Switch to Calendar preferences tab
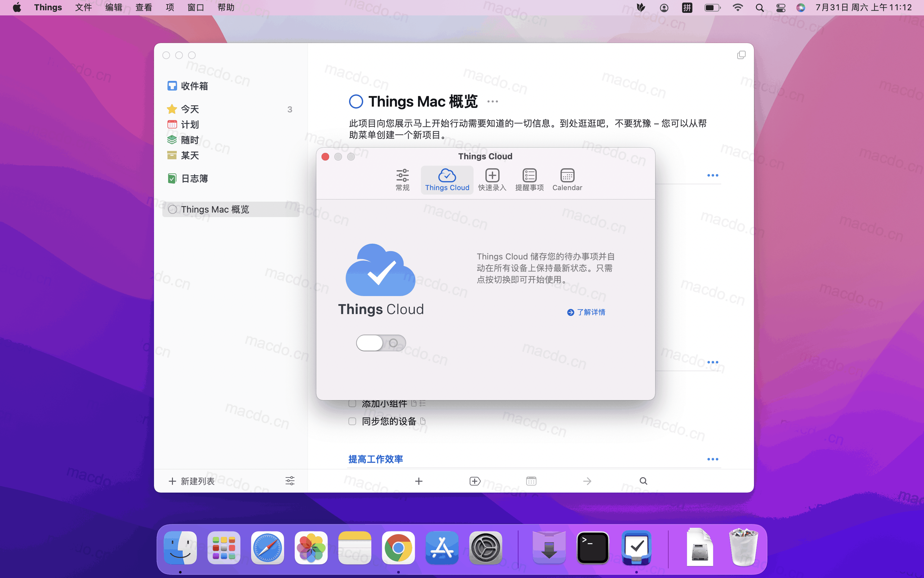This screenshot has height=578, width=924. 567,180
